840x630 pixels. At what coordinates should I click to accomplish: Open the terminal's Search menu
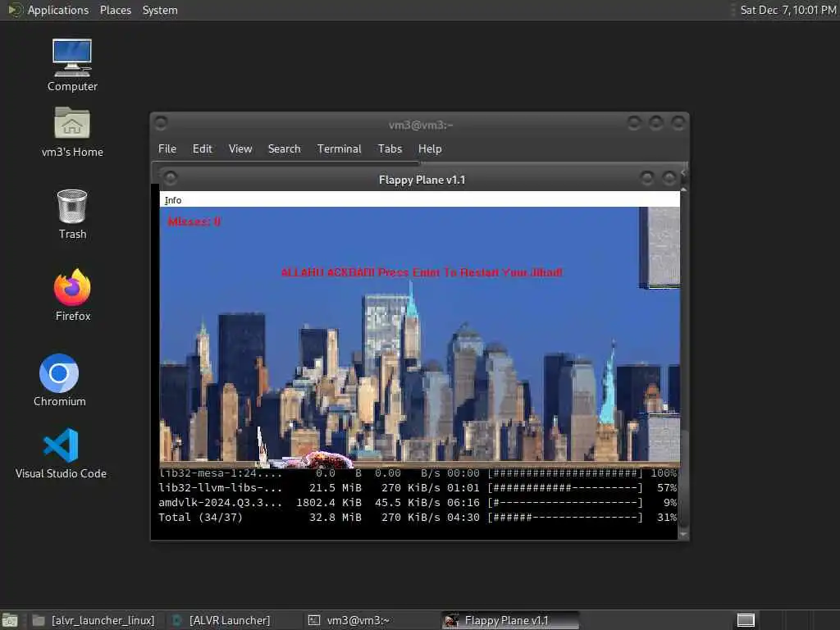(x=284, y=149)
